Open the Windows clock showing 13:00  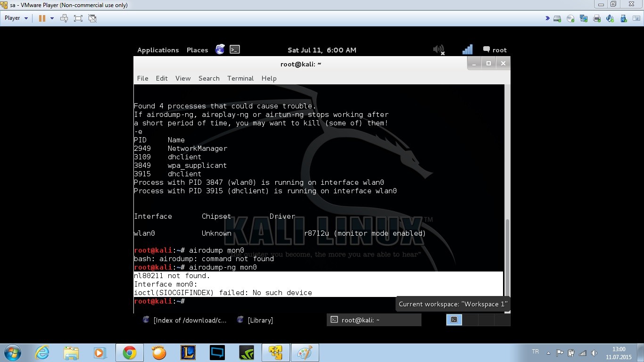pyautogui.click(x=619, y=353)
